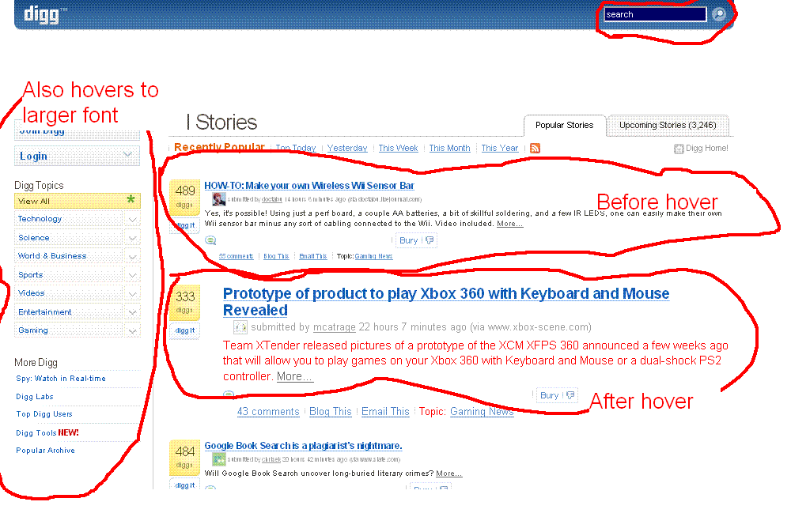Image resolution: width=791 pixels, height=532 pixels.
Task: Click the Digg Home! icon
Action: [679, 149]
